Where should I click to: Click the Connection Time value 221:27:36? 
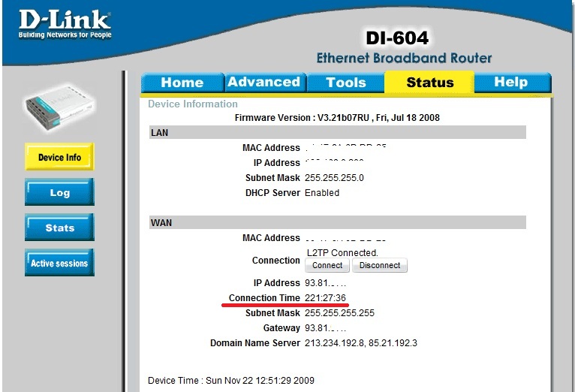click(325, 298)
